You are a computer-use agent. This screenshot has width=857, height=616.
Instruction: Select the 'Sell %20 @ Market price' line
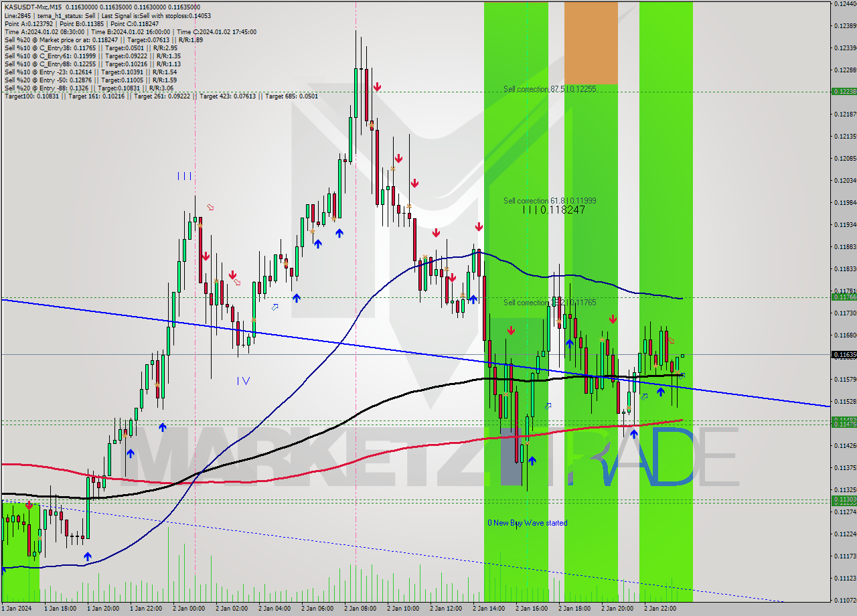click(x=103, y=40)
